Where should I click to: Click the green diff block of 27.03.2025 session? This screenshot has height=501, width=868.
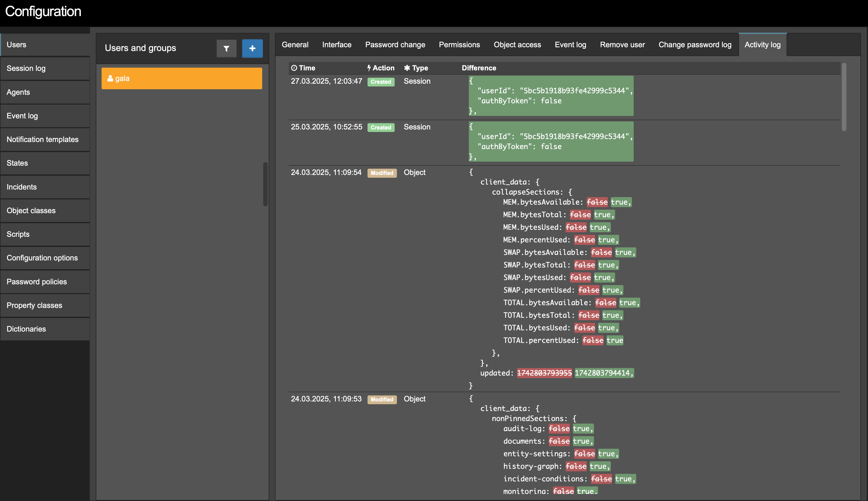(x=551, y=96)
